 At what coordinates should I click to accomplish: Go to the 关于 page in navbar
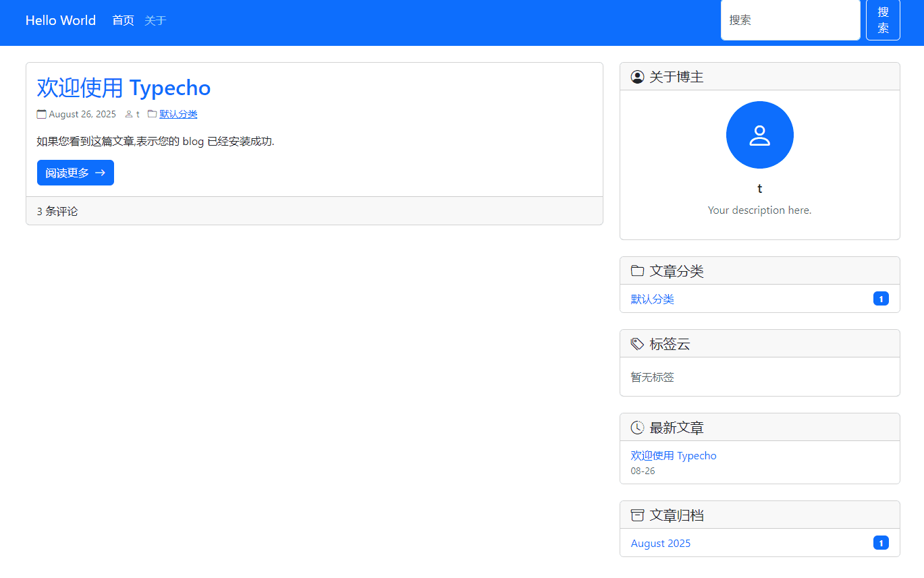(155, 20)
